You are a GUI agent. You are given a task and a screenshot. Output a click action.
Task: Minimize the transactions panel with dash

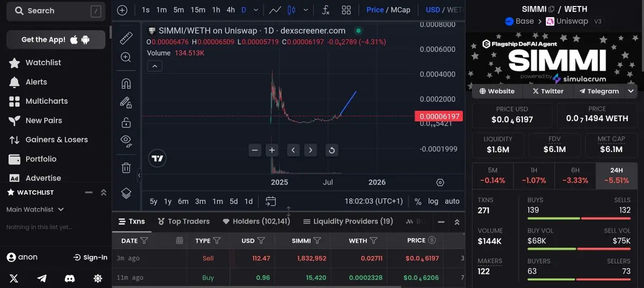tap(441, 222)
